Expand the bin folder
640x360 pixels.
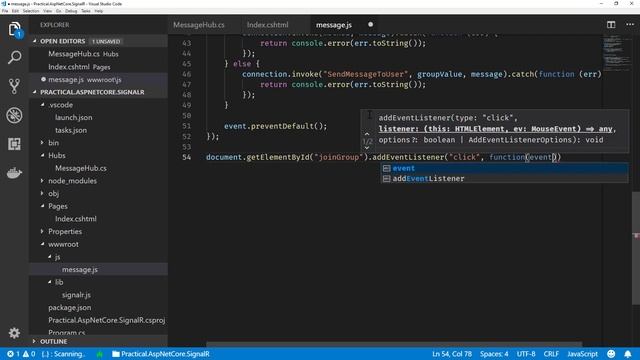tap(42, 142)
